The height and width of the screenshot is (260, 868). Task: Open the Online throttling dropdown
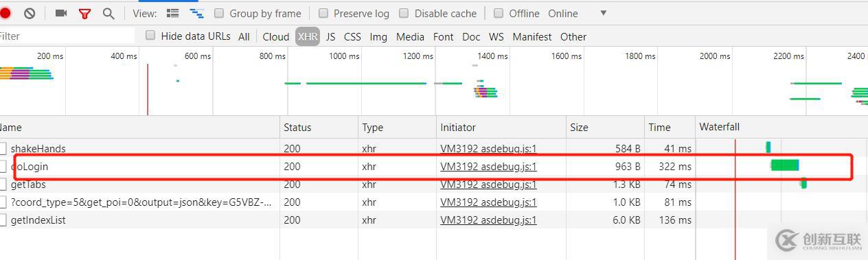[577, 13]
